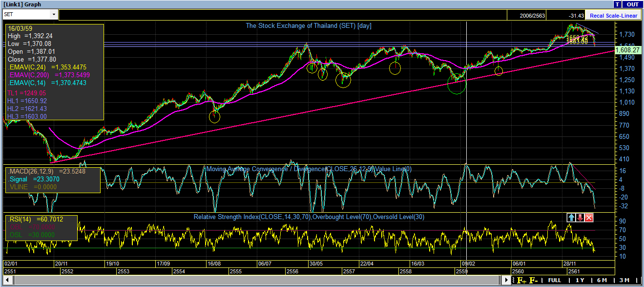Image resolution: width=644 pixels, height=287 pixels.
Task: Click the F+ zoom-in icon
Action: click(x=521, y=281)
